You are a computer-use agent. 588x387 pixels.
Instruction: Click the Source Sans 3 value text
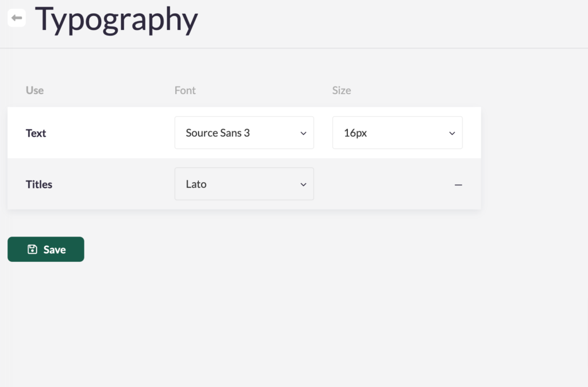(218, 133)
